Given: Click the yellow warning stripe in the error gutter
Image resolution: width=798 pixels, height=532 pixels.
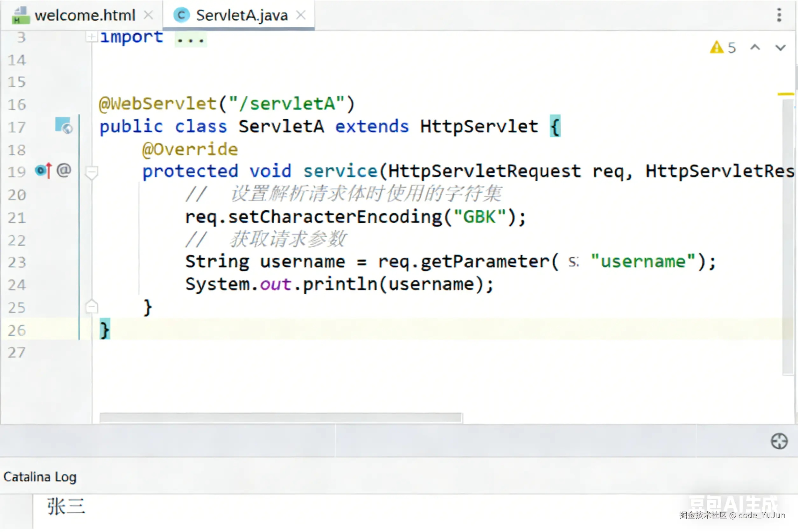Looking at the screenshot, I should (x=786, y=94).
